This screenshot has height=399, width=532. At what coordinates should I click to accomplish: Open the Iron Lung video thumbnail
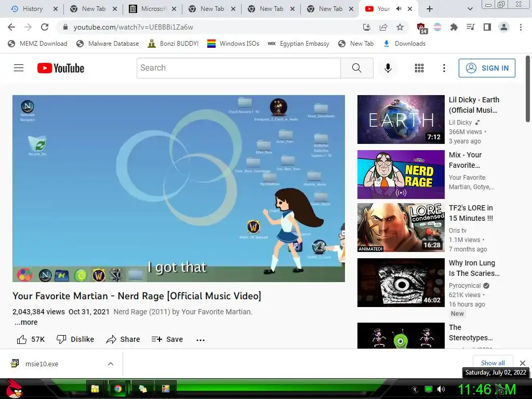(401, 282)
